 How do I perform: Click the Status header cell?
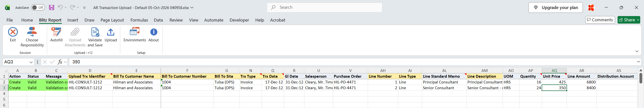coord(36,76)
